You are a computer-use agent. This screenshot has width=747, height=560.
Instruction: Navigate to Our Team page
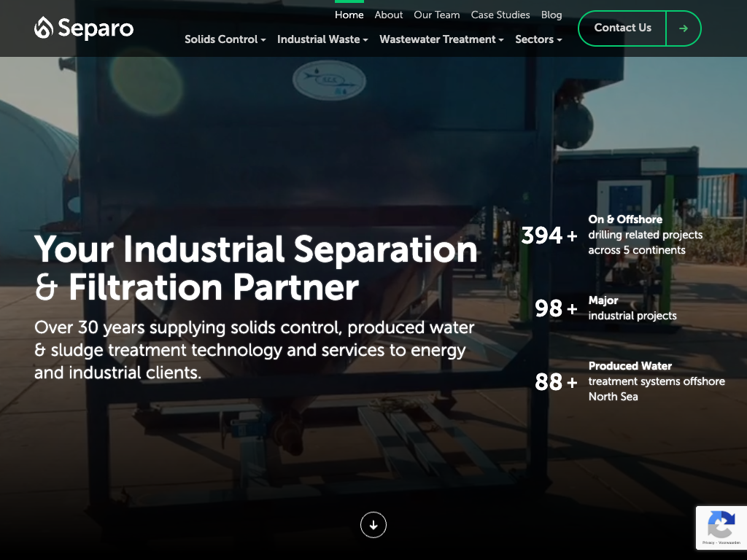click(x=436, y=15)
